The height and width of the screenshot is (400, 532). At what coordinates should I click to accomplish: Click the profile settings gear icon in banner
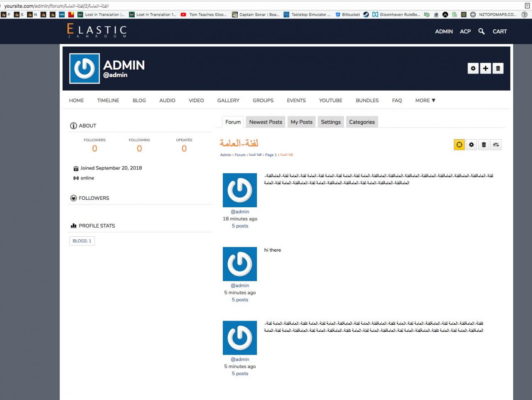[x=473, y=68]
